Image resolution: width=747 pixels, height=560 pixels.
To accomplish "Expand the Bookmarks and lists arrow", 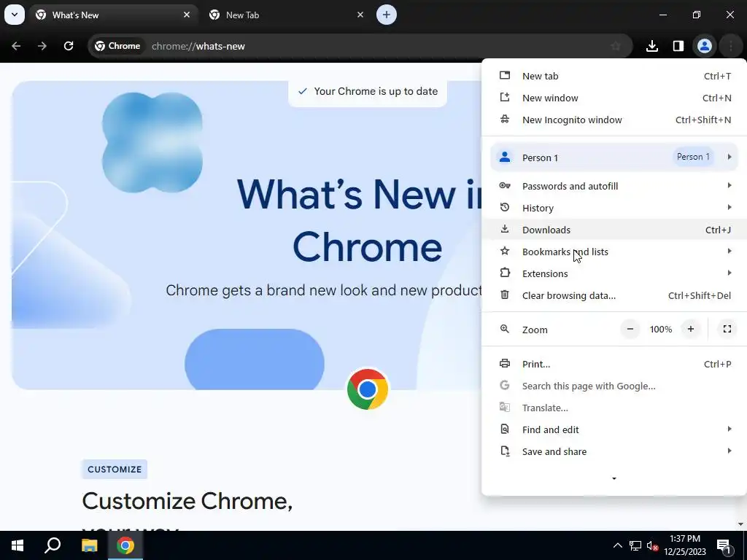I will tap(729, 251).
